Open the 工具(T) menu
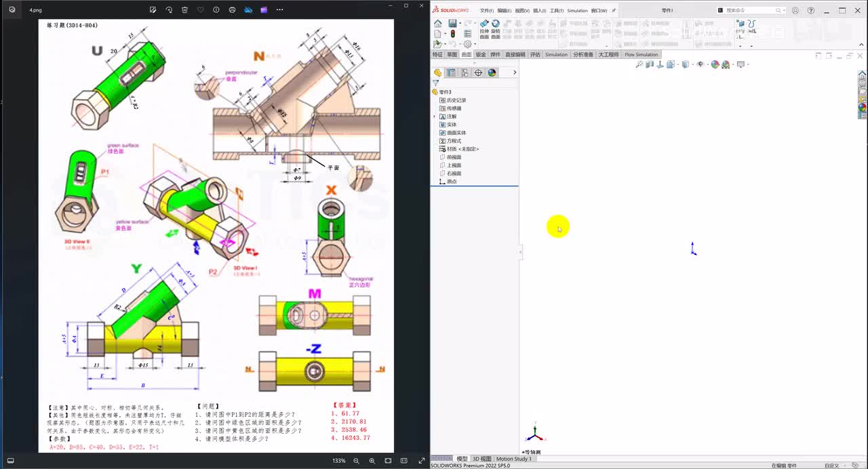 coord(557,10)
